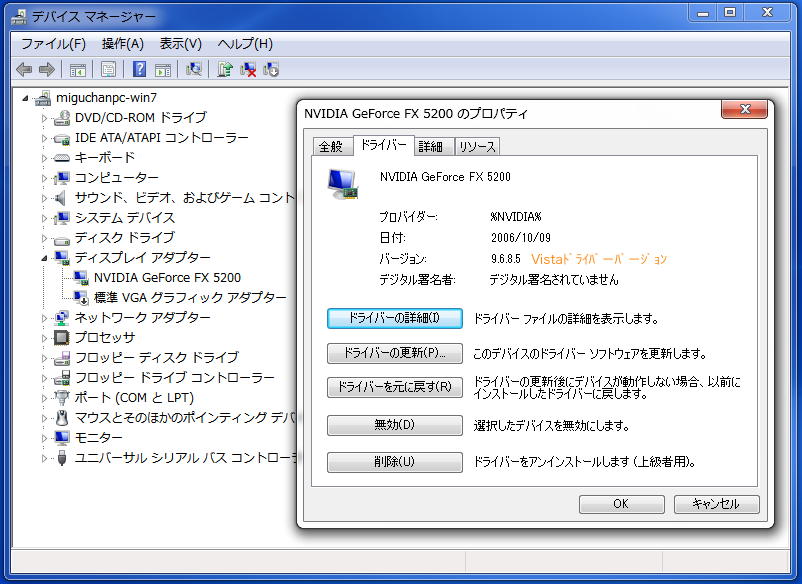Click the Forward arrow toolbar icon
This screenshot has width=802, height=584.
[47, 69]
